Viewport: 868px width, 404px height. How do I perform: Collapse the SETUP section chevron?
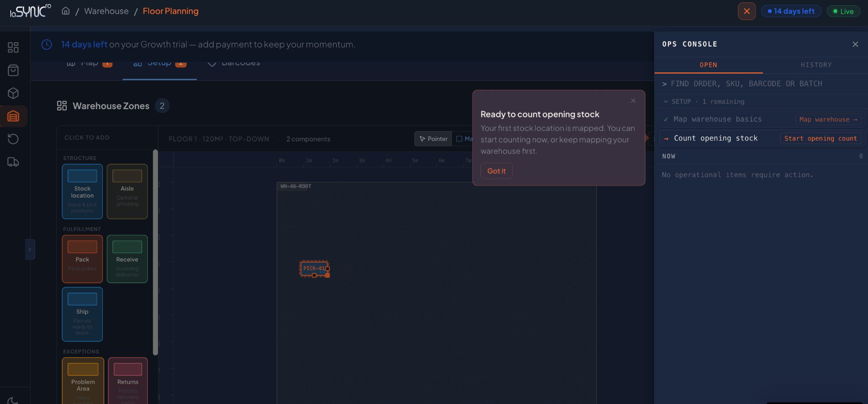point(666,102)
